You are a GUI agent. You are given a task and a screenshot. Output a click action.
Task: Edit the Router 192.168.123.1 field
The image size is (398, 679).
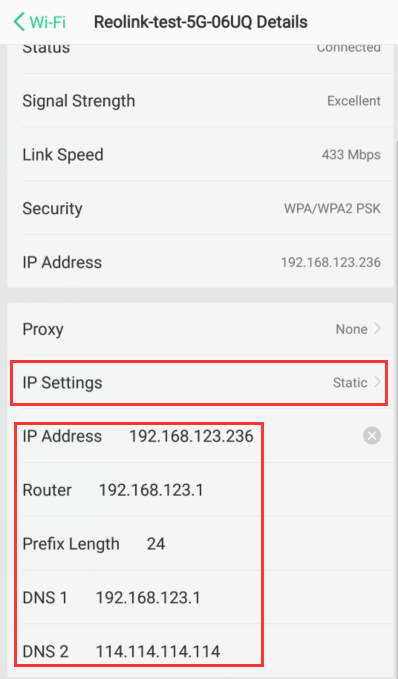tap(151, 490)
